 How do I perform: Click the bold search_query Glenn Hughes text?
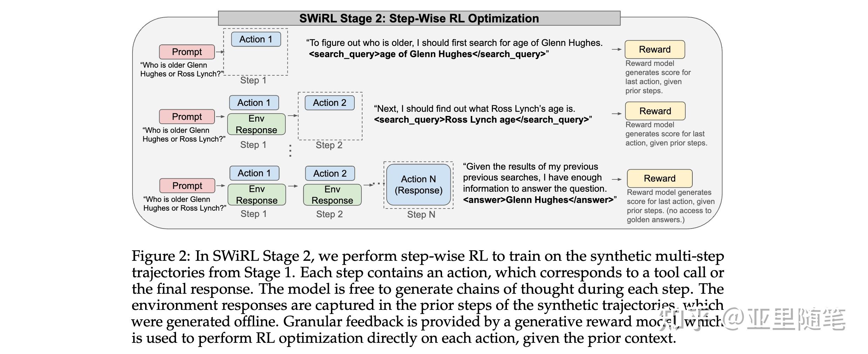(427, 54)
